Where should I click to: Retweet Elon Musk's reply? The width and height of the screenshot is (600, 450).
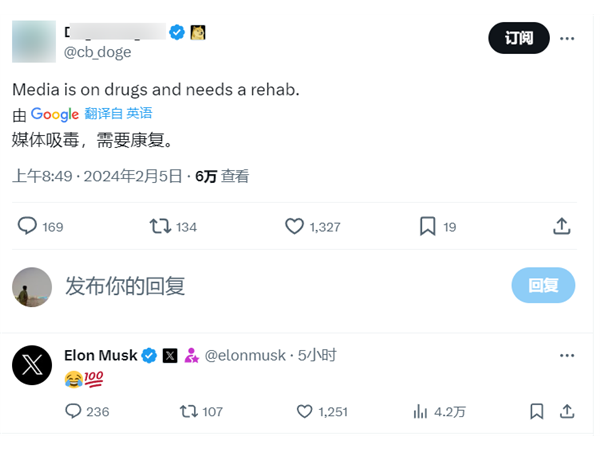tap(188, 411)
